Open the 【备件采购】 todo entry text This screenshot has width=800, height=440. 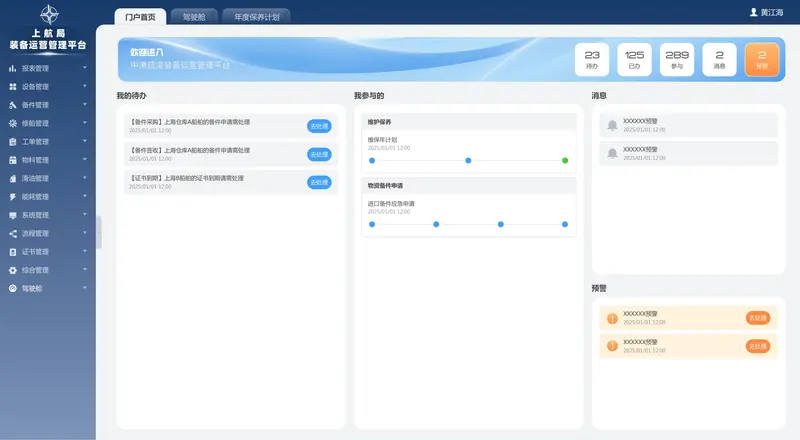(x=190, y=122)
